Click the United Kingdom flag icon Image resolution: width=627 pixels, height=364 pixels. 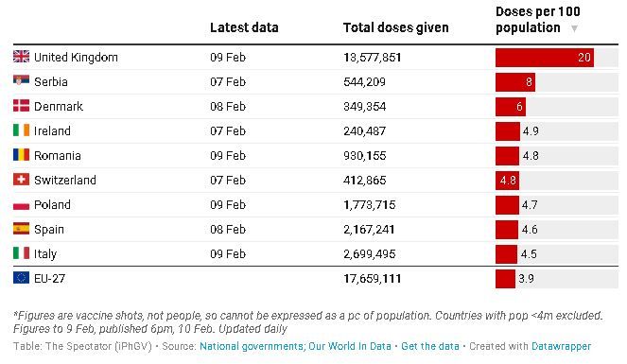tap(21, 57)
